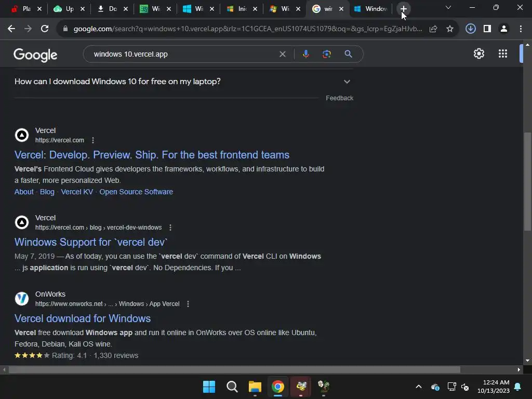Open more options for OnWorks result

coord(188,304)
